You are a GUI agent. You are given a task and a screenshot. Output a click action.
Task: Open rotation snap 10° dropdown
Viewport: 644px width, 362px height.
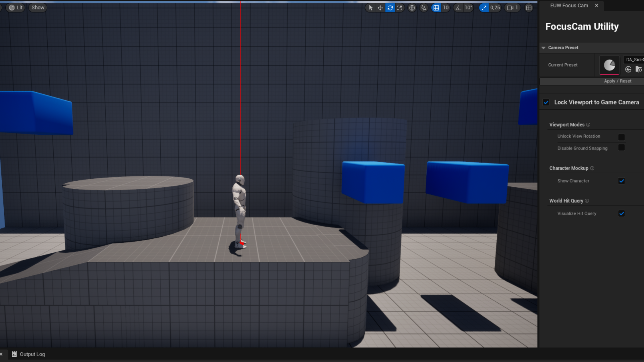(x=468, y=8)
